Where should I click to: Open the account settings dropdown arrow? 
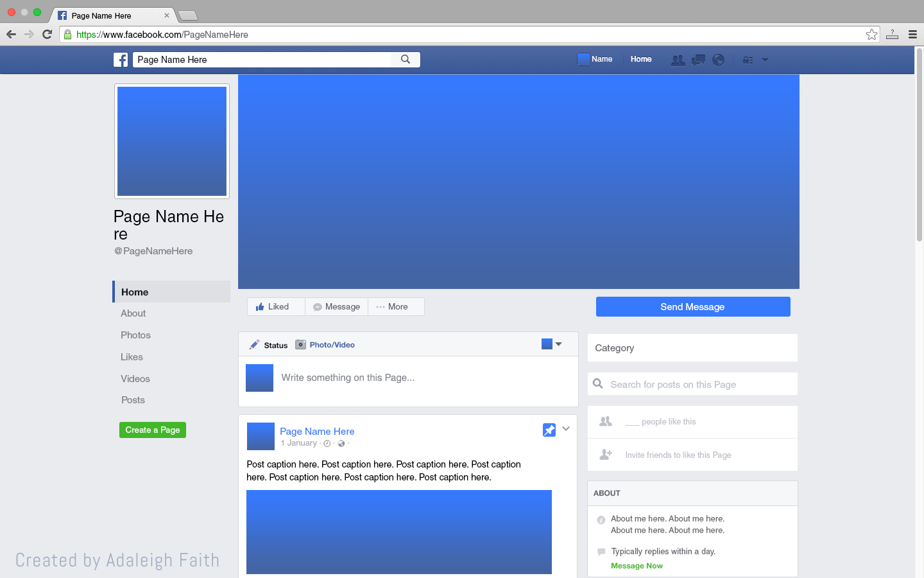765,59
